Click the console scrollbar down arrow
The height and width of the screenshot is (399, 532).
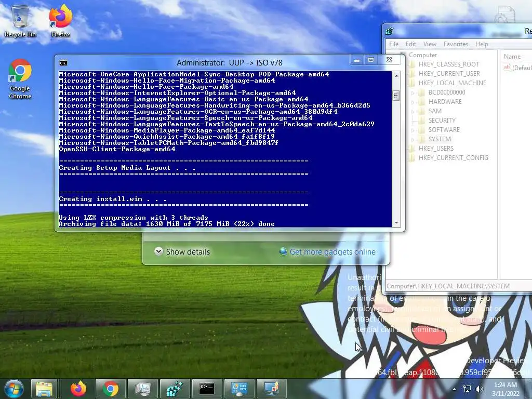(396, 223)
